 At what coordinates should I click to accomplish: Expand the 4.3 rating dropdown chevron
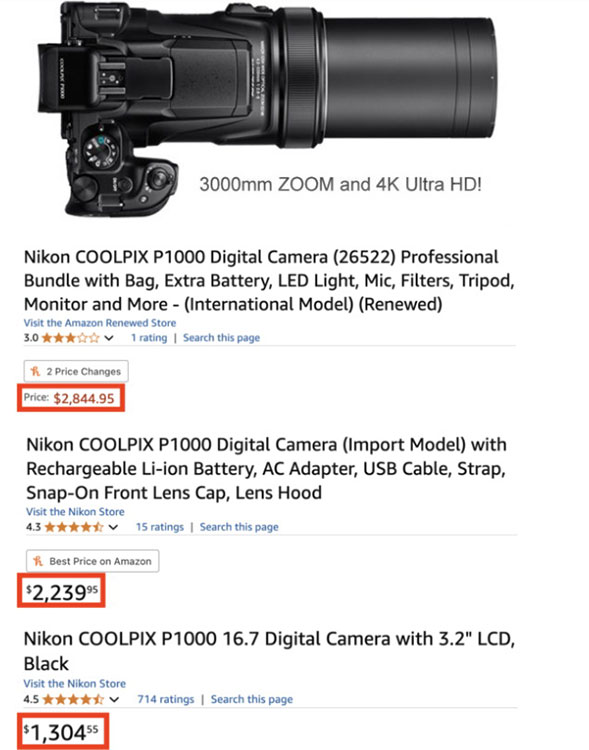tap(113, 527)
